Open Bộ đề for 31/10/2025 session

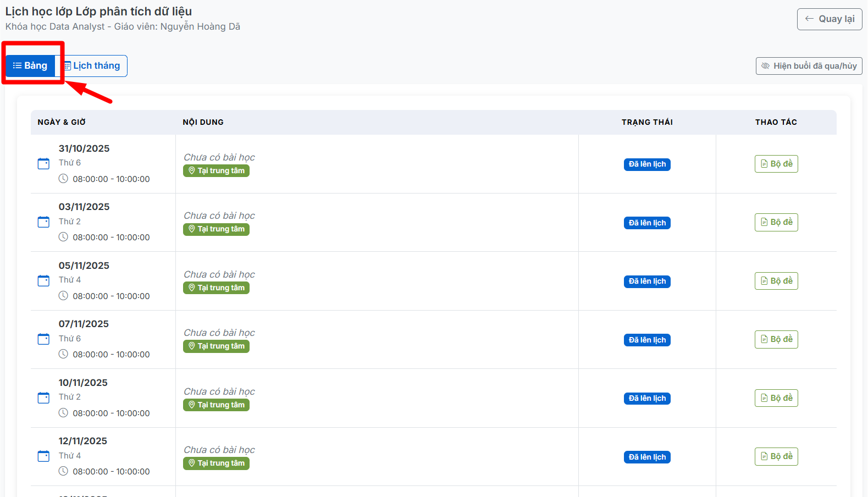point(776,164)
